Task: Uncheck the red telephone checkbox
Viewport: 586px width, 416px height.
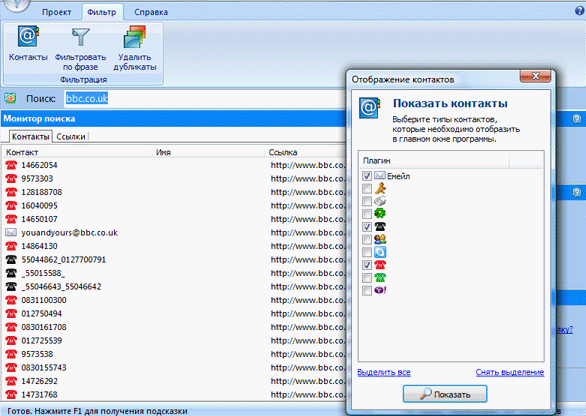Action: 367,265
